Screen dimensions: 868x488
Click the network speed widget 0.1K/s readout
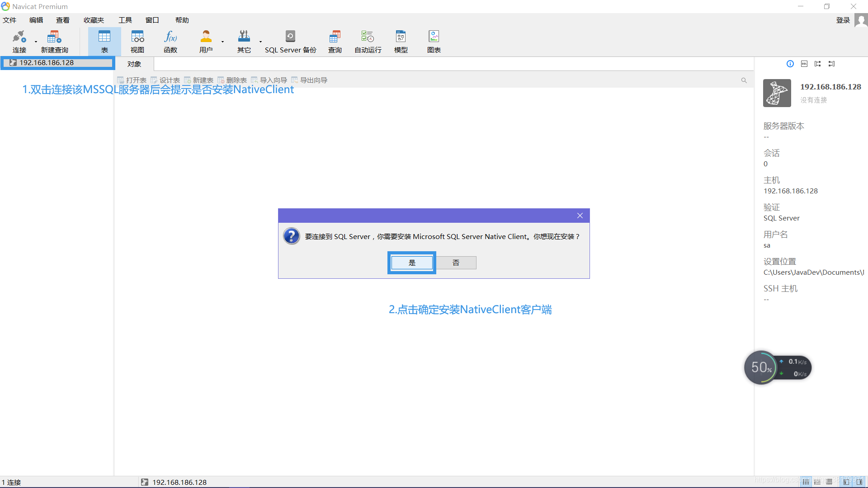(797, 362)
